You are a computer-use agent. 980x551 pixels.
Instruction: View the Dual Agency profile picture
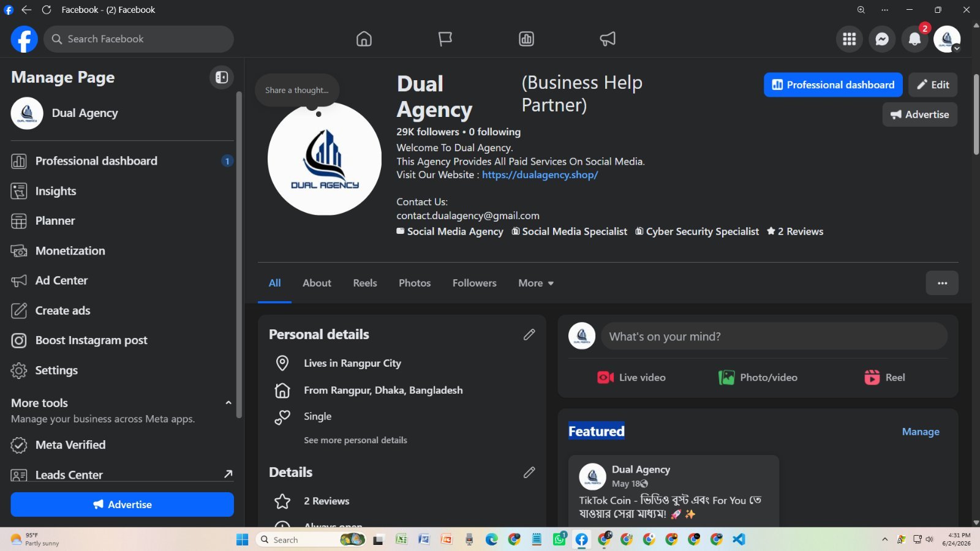point(325,159)
